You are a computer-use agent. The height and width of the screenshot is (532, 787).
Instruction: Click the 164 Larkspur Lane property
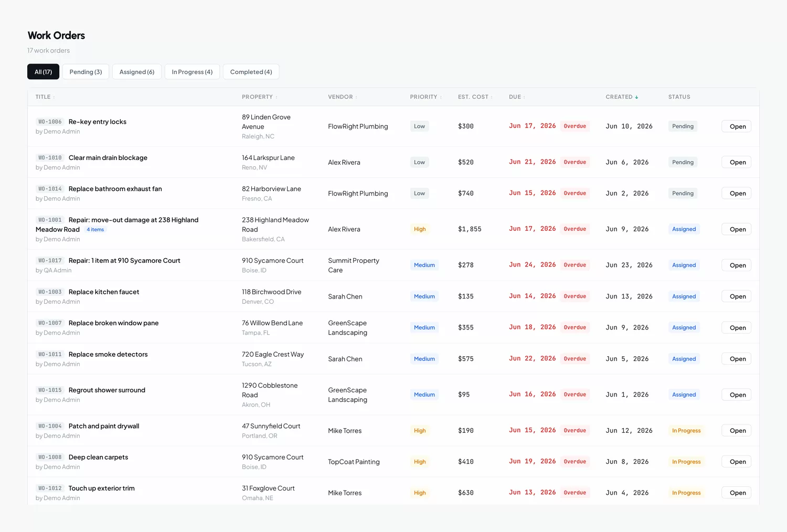point(268,157)
